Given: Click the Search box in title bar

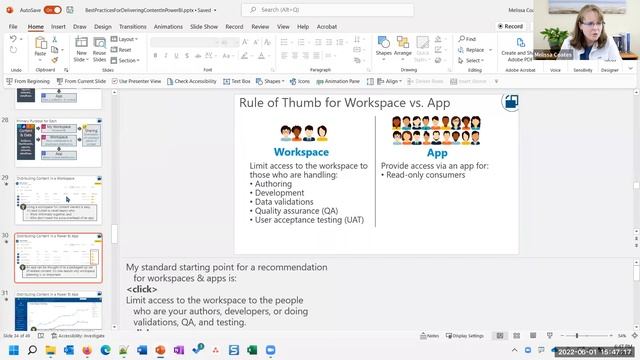Looking at the screenshot, I should pyautogui.click(x=328, y=9).
